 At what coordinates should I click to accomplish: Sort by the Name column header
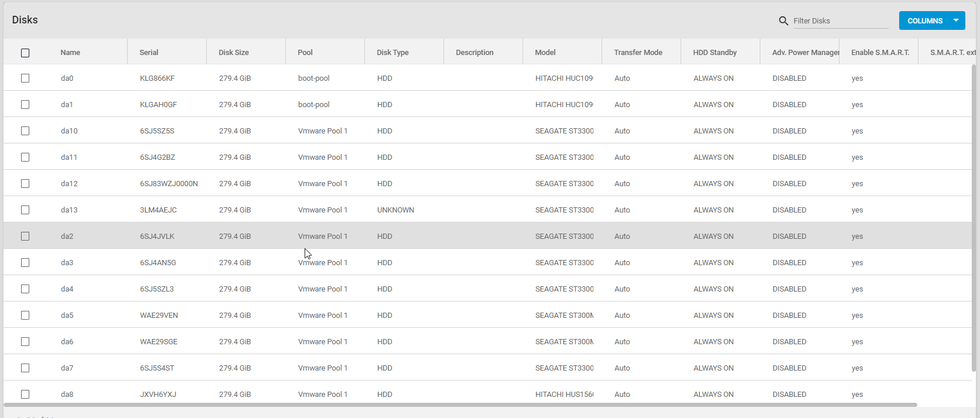pos(70,53)
